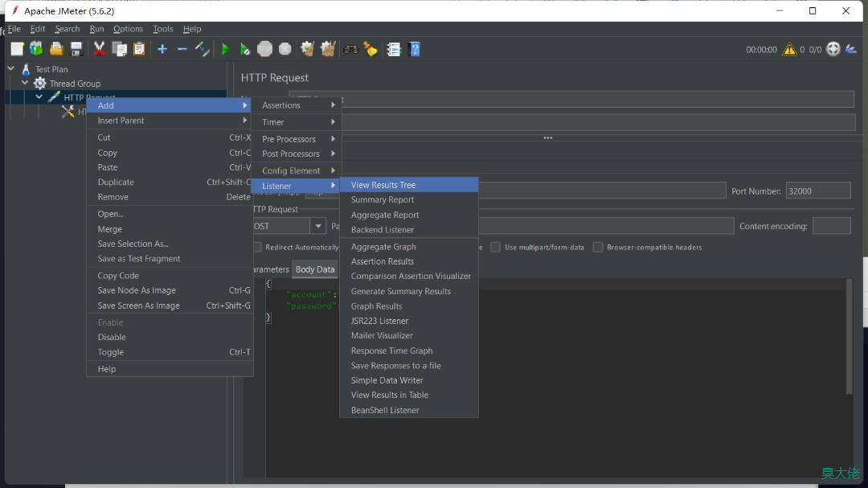Image resolution: width=868 pixels, height=488 pixels.
Task: Choose Duplicate in the context menu
Action: pyautogui.click(x=170, y=182)
